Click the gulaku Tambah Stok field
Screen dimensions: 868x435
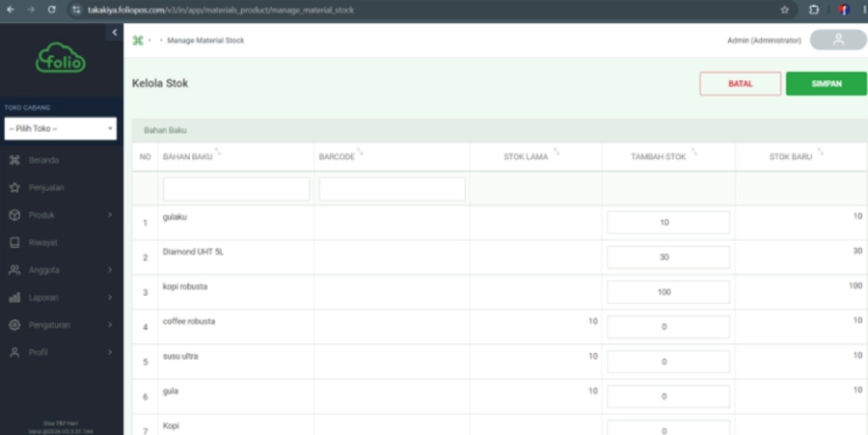tap(668, 223)
